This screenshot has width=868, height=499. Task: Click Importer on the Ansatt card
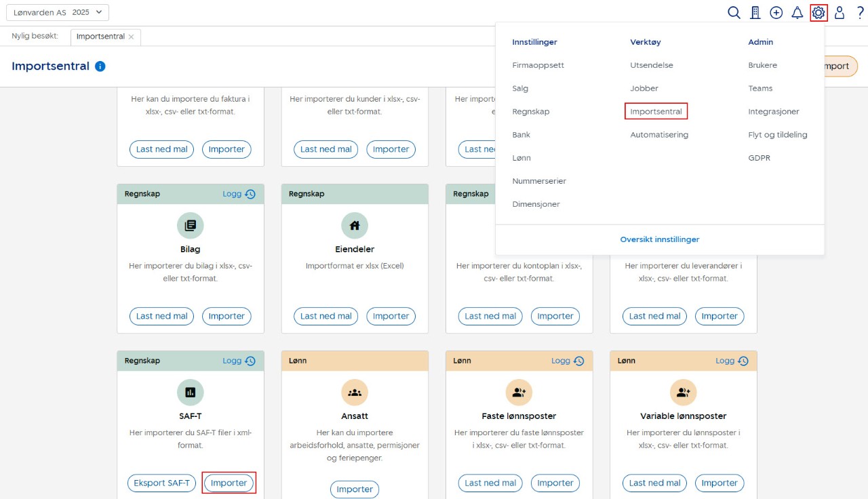[355, 490]
